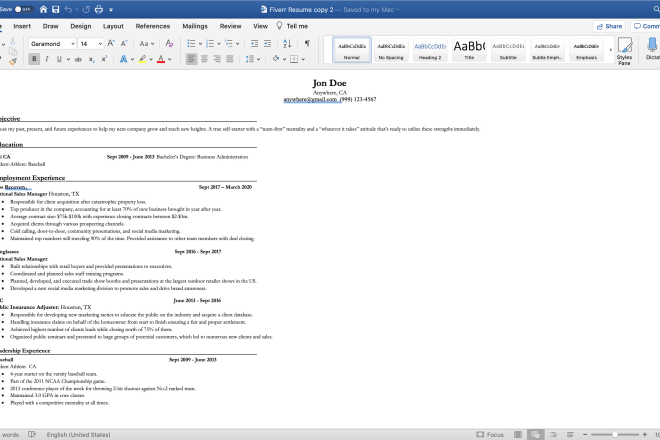
Task: Switch to the Layout tab
Action: pyautogui.click(x=113, y=26)
